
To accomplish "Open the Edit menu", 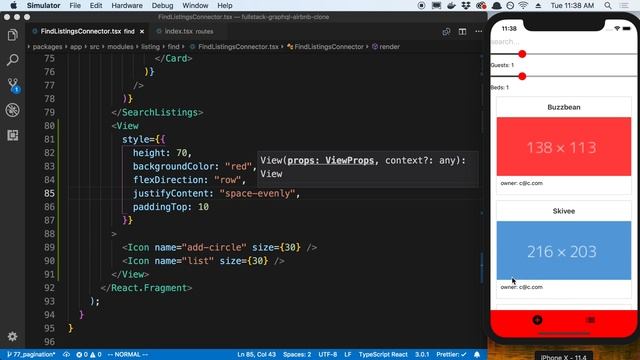I will coord(96,6).
